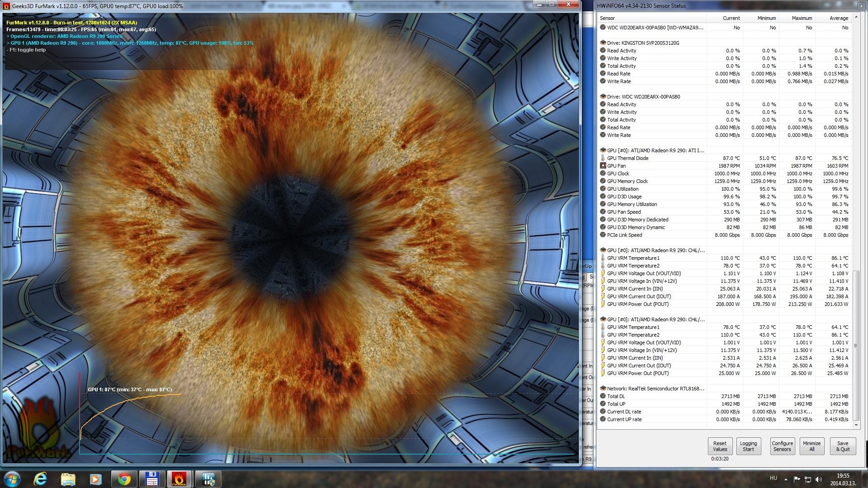The width and height of the screenshot is (868, 488).
Task: Click the icon beside PCIe Link Speed
Action: [603, 235]
